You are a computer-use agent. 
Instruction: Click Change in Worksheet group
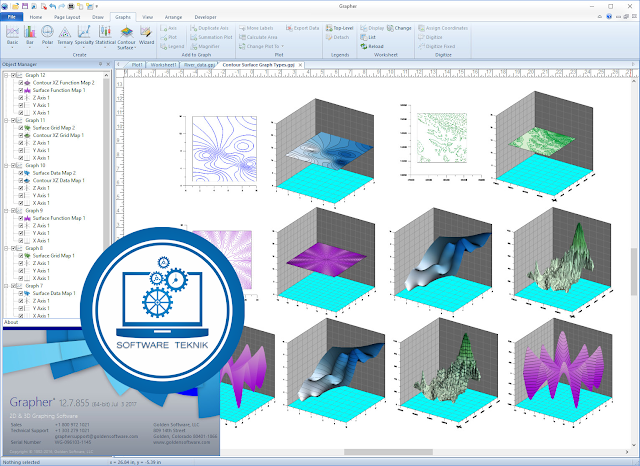(x=399, y=28)
